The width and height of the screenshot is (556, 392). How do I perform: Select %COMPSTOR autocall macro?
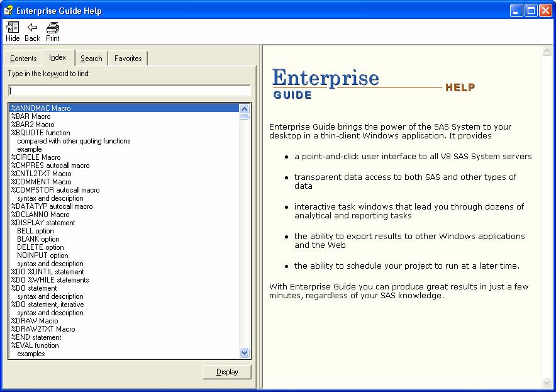pyautogui.click(x=55, y=190)
